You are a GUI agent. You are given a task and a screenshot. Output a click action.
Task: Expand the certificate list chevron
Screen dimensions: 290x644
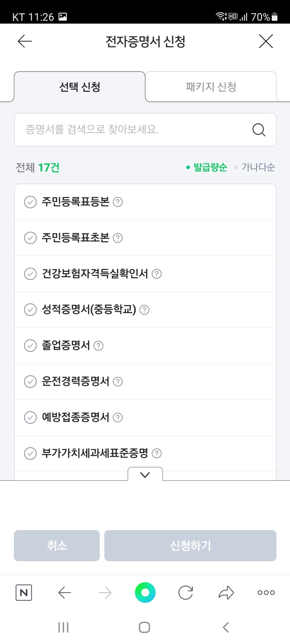(145, 475)
